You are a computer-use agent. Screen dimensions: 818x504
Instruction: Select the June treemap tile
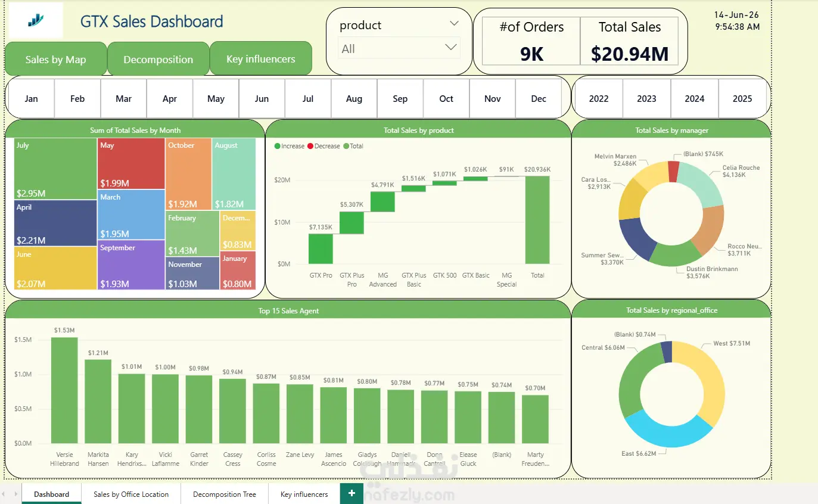(x=55, y=269)
